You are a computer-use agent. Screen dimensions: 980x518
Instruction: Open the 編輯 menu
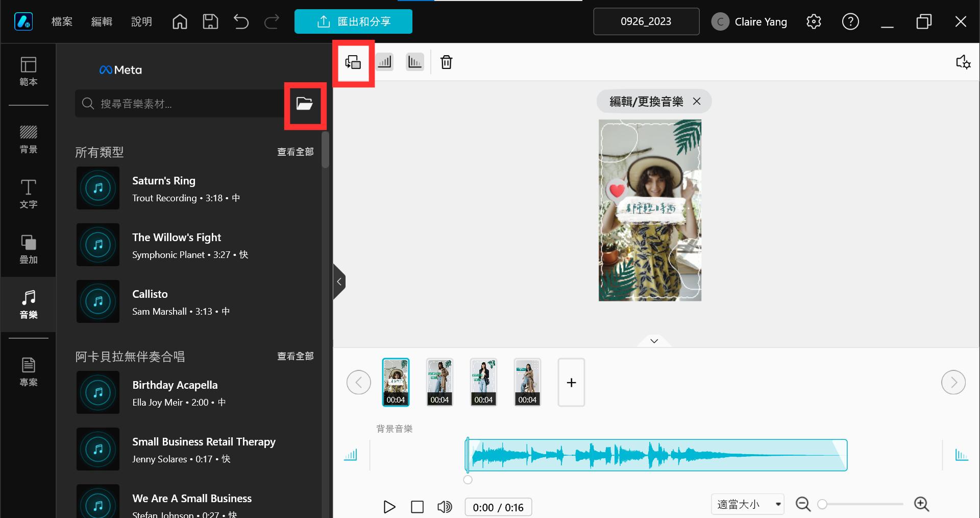click(101, 21)
